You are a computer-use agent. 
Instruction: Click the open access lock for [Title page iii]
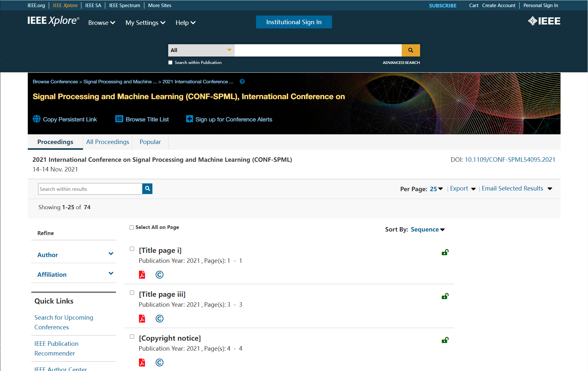pyautogui.click(x=445, y=296)
